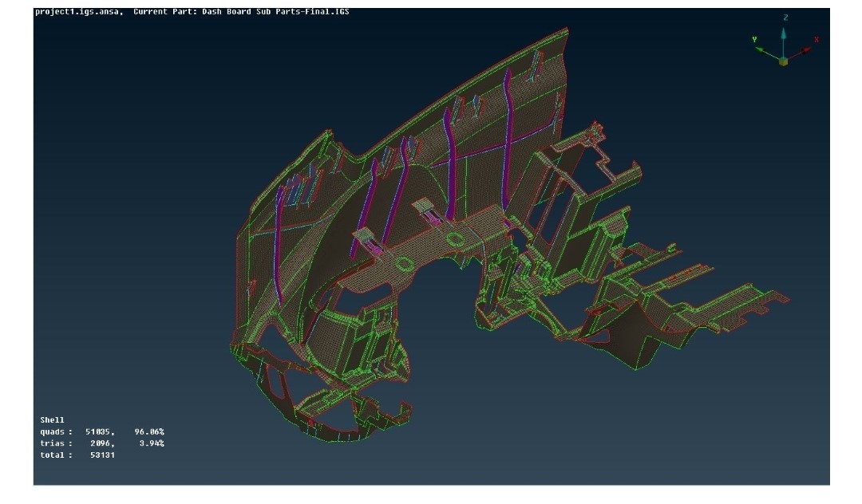The height and width of the screenshot is (504, 862).
Task: Click the cyan Z axis label
Action: pos(784,18)
